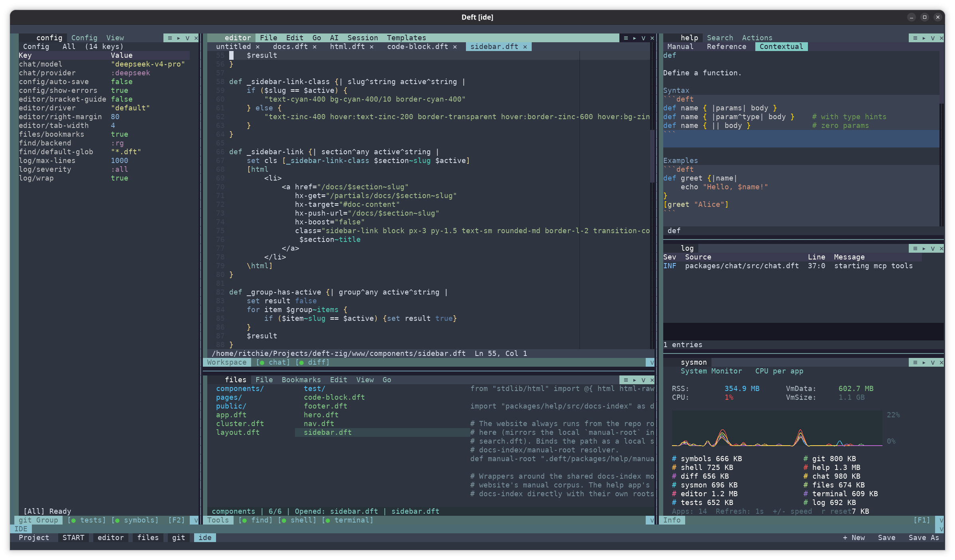955x560 pixels.
Task: Expand the v dropdown in the log panel header
Action: point(933,248)
